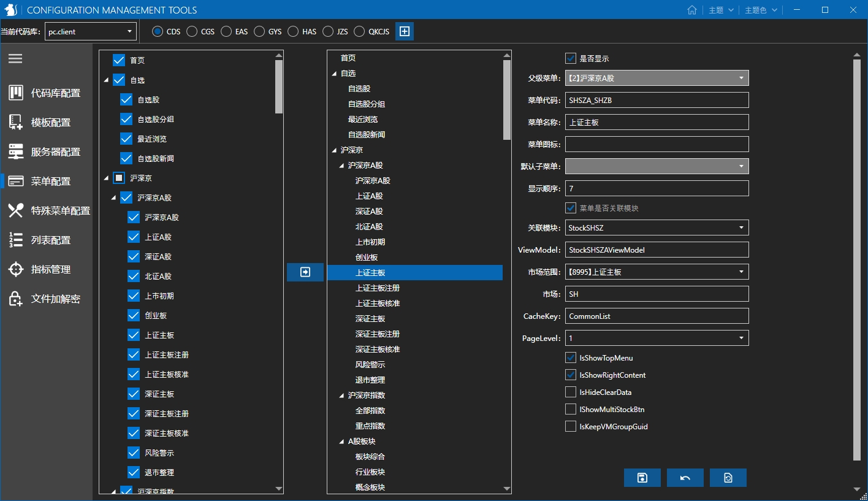The height and width of the screenshot is (501, 868).
Task: Open the 主题 dropdown in title bar
Action: tap(720, 10)
